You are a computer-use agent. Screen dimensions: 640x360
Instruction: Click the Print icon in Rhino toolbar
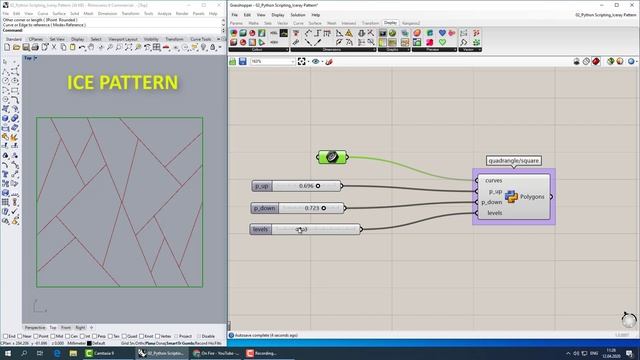[35, 47]
